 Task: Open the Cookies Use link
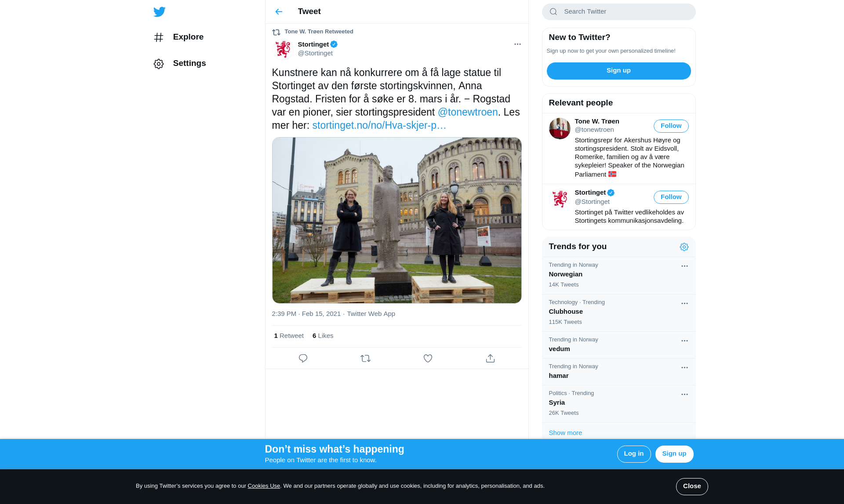point(264,486)
